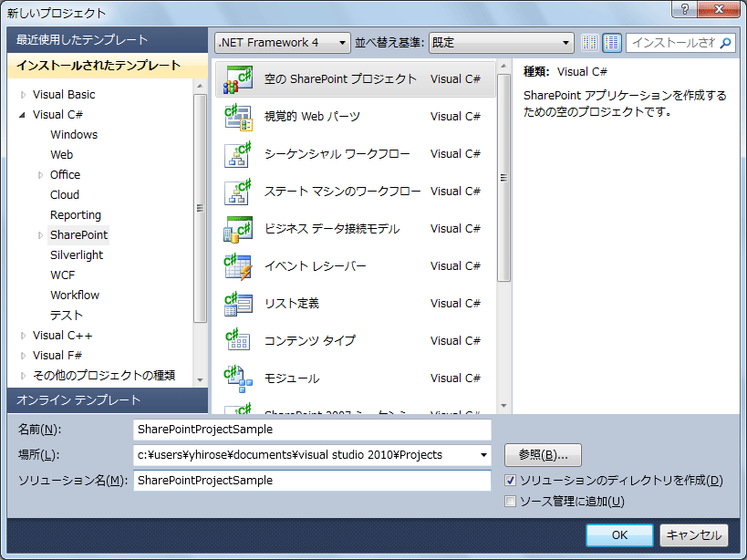Open the installed templates section

click(108, 66)
